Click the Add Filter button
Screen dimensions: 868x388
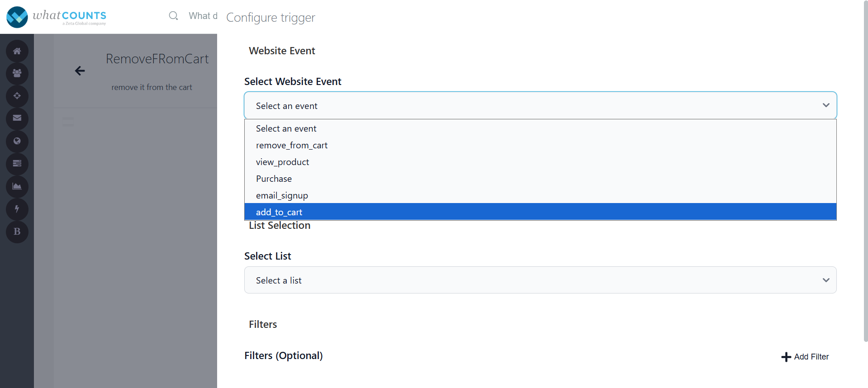click(x=805, y=357)
